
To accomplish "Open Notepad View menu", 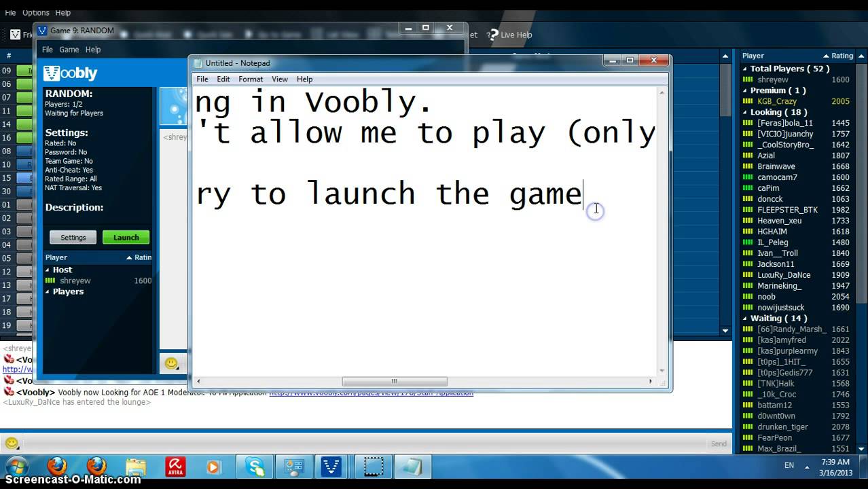I will tap(280, 79).
